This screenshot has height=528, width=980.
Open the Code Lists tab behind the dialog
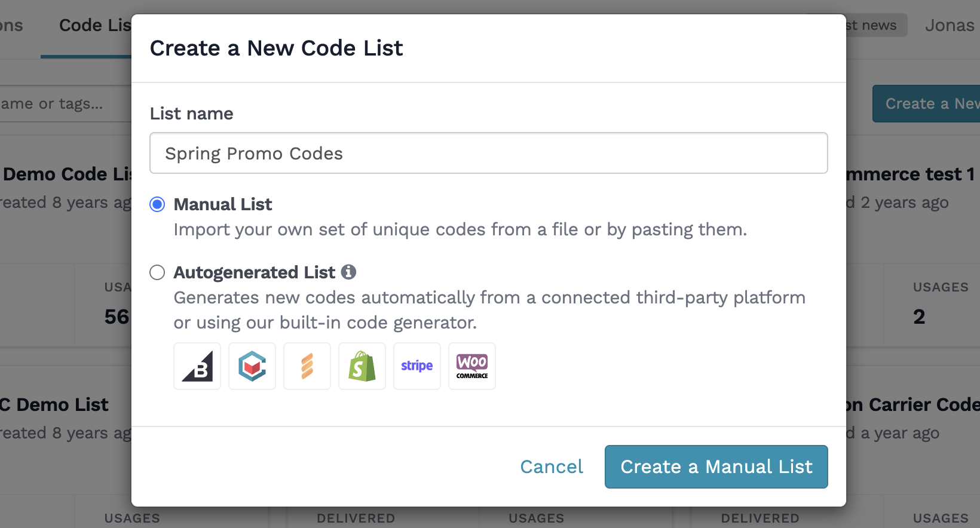click(94, 26)
